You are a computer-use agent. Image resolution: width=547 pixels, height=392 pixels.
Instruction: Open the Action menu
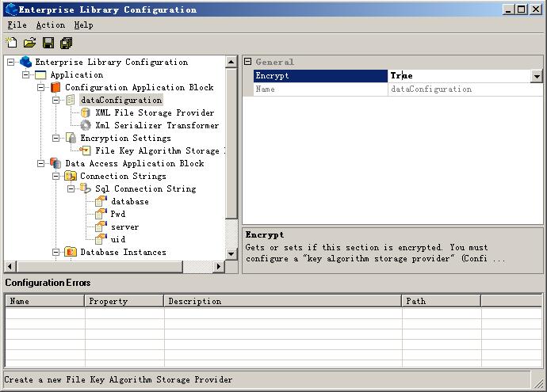pyautogui.click(x=50, y=25)
